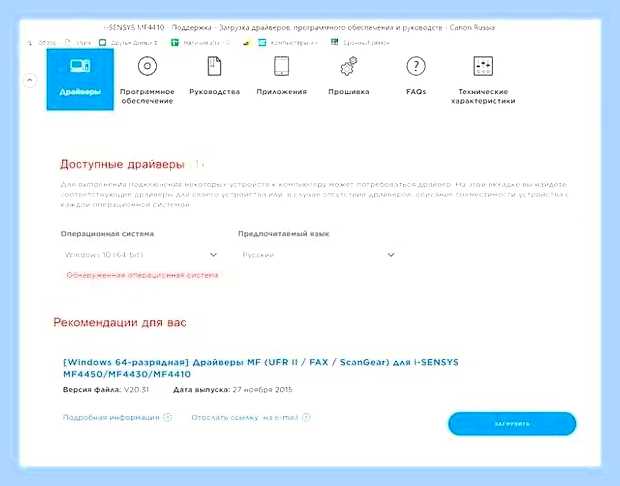
Task: Click the Подробная информация link
Action: (117, 418)
